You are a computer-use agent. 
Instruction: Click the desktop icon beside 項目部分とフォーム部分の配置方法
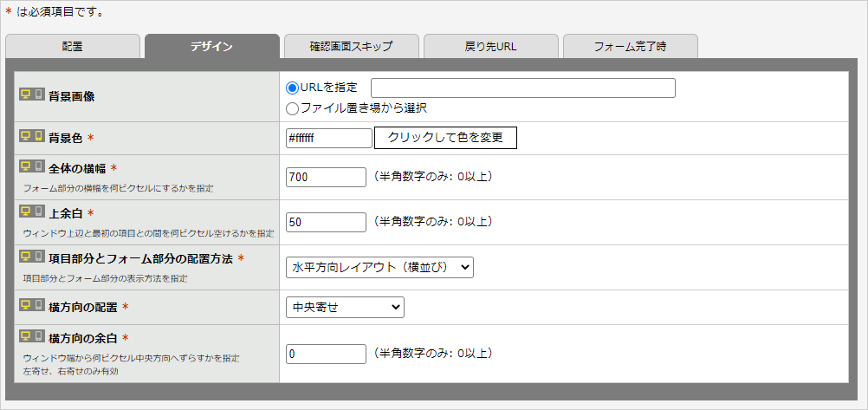pyautogui.click(x=26, y=256)
